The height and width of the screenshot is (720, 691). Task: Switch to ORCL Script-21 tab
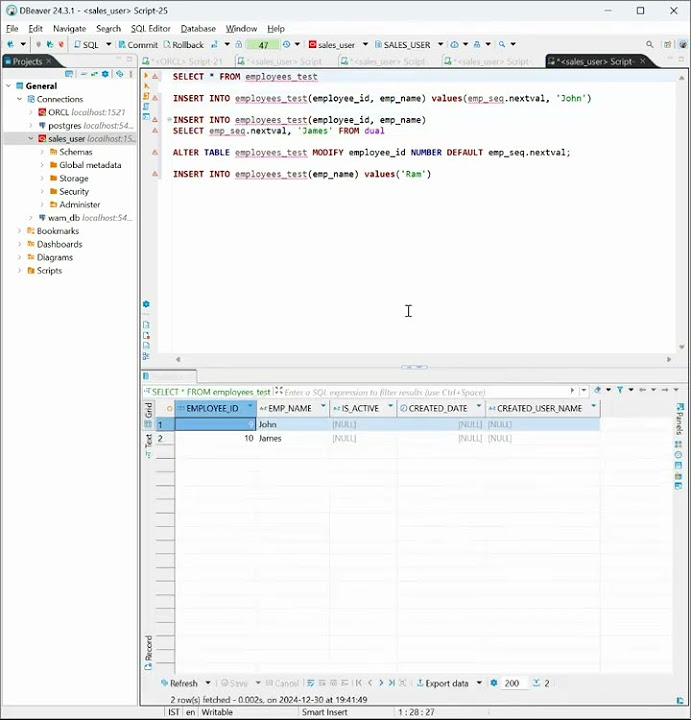click(184, 62)
